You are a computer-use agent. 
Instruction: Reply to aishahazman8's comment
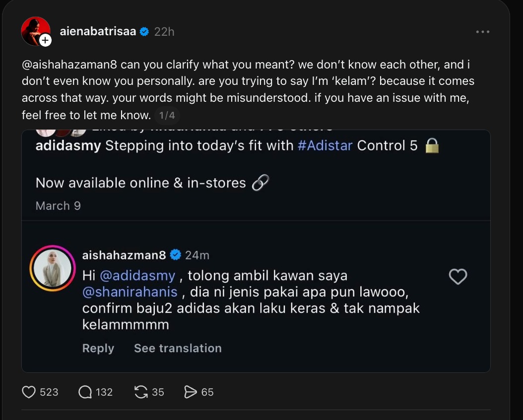coord(98,348)
